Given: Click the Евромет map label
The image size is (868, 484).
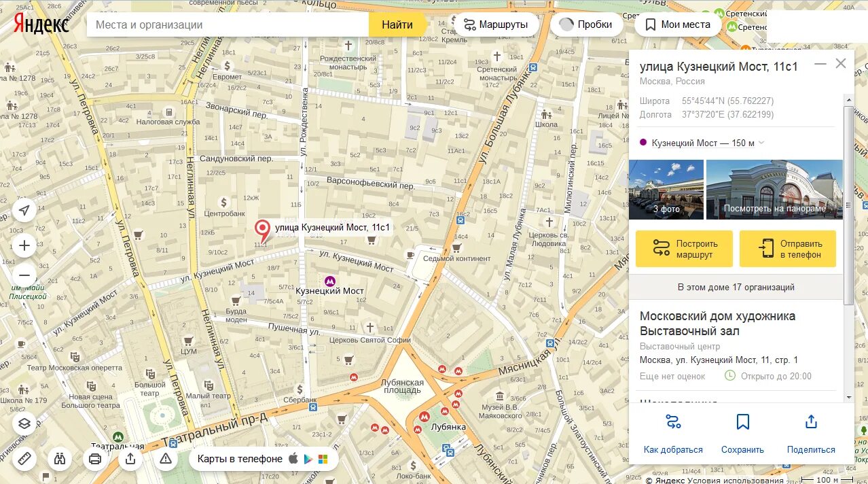Looking at the screenshot, I should [227, 77].
